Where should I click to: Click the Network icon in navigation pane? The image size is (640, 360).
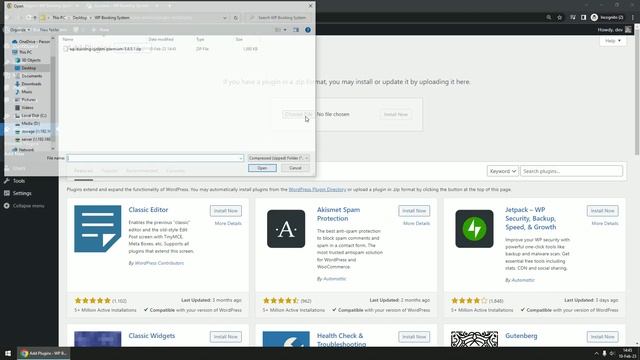tap(15, 150)
